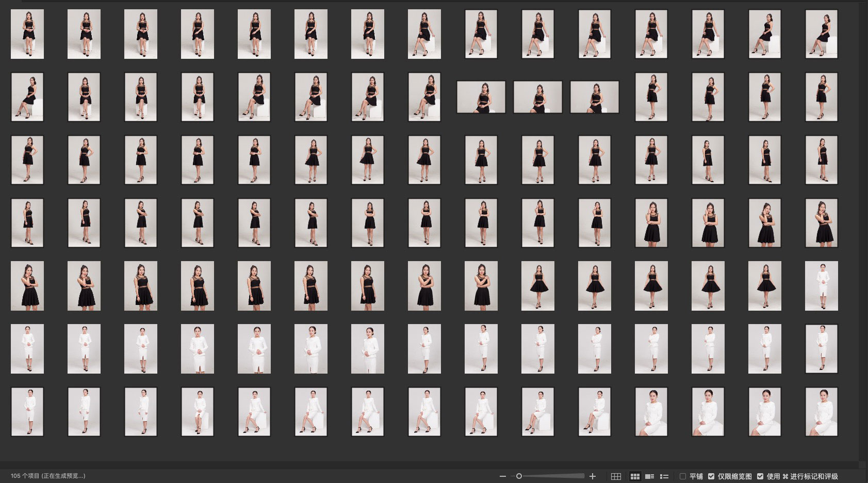Screen dimensions: 868x483
Task: Select the last thumbnail in the bottom row
Action: [821, 412]
